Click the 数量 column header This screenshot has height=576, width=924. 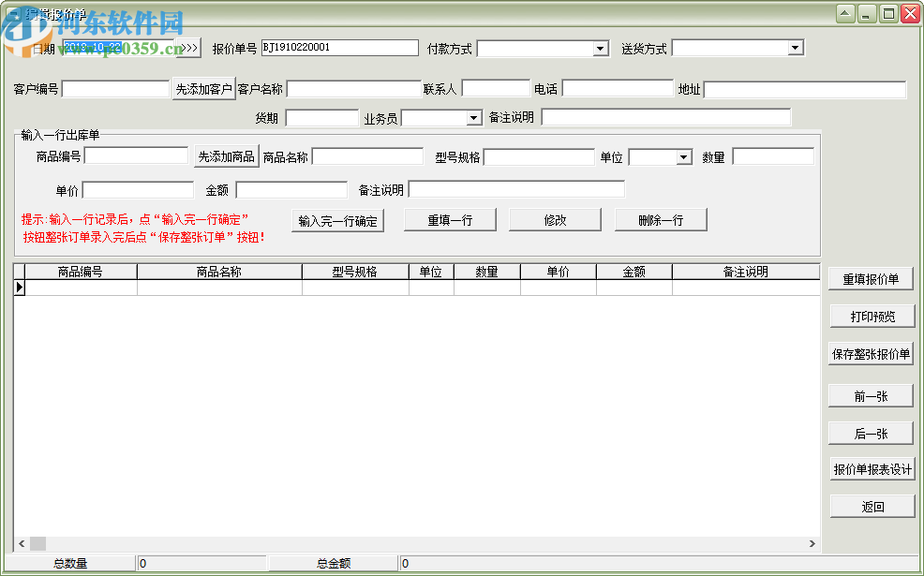487,272
